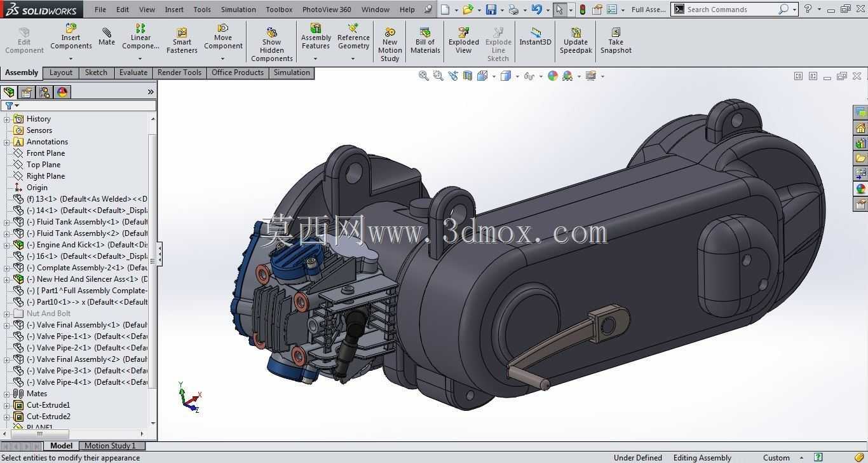Open Design Library in task pane

pyautogui.click(x=861, y=144)
